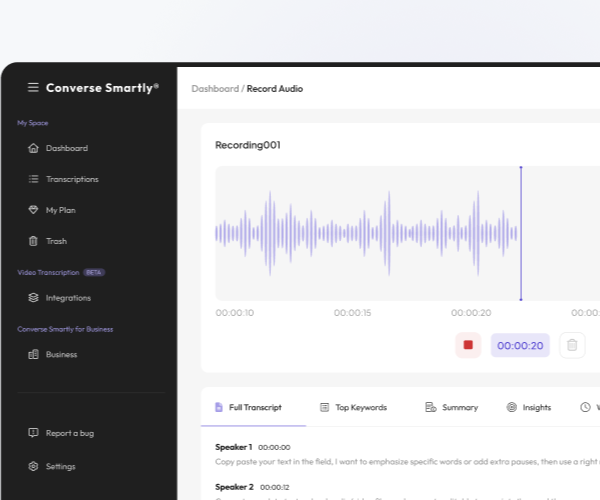Delete recording using trash can button
Screen dimensions: 600x500
(572, 345)
